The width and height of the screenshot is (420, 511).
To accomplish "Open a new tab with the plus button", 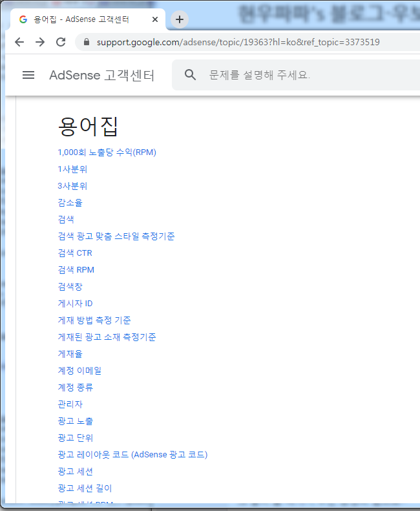I will pyautogui.click(x=180, y=19).
